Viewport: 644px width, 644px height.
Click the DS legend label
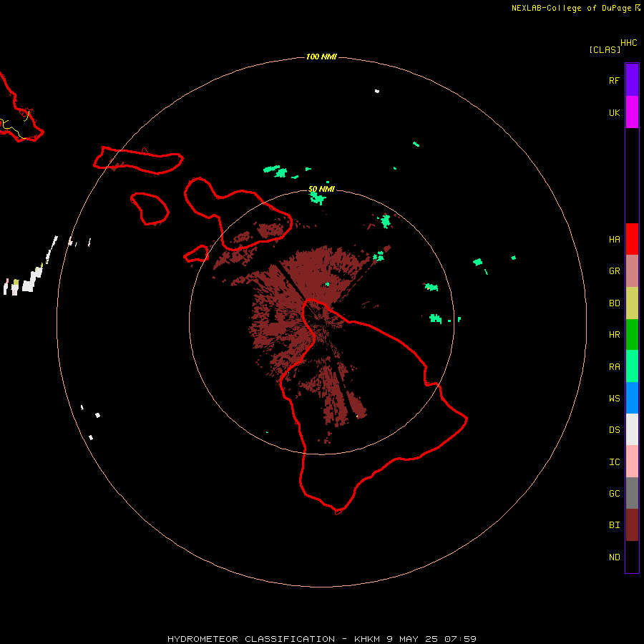click(x=614, y=430)
